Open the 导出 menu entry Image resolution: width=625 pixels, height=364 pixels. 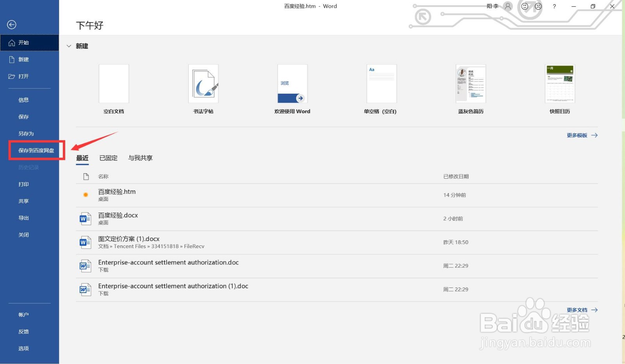[23, 218]
